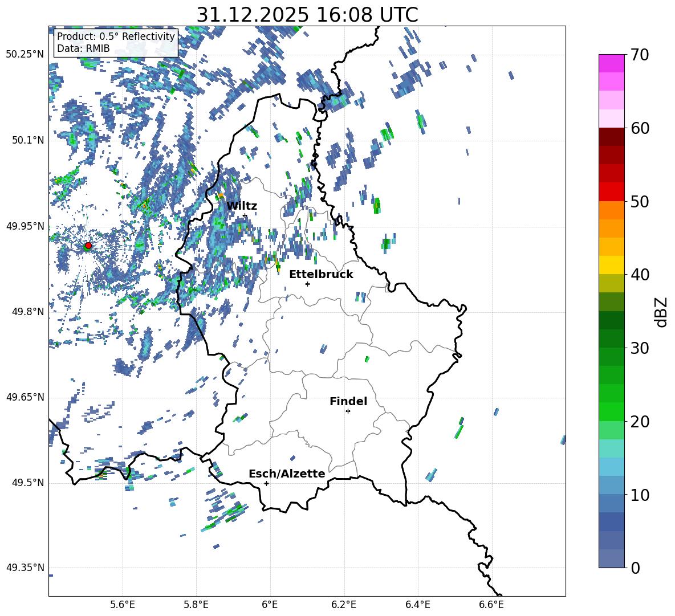Click the 0 tick on colorbar
The width and height of the screenshot is (675, 616).
[x=635, y=568]
